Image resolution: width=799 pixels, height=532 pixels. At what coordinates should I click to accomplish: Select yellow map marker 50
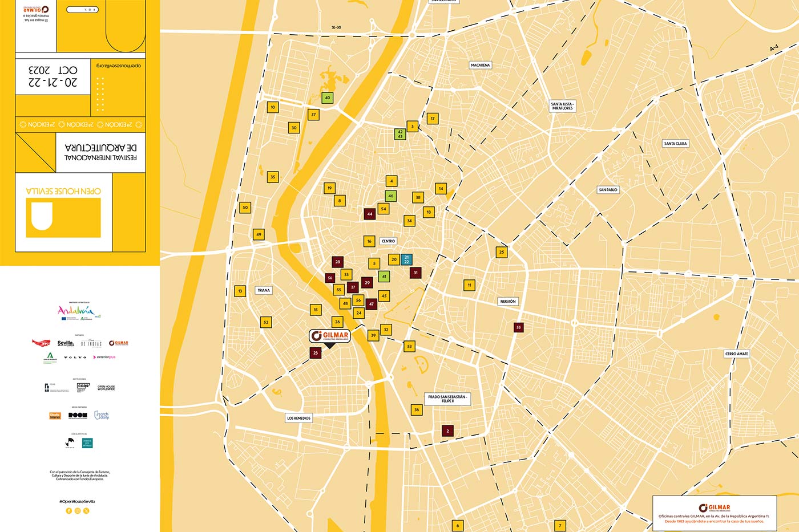click(x=245, y=208)
